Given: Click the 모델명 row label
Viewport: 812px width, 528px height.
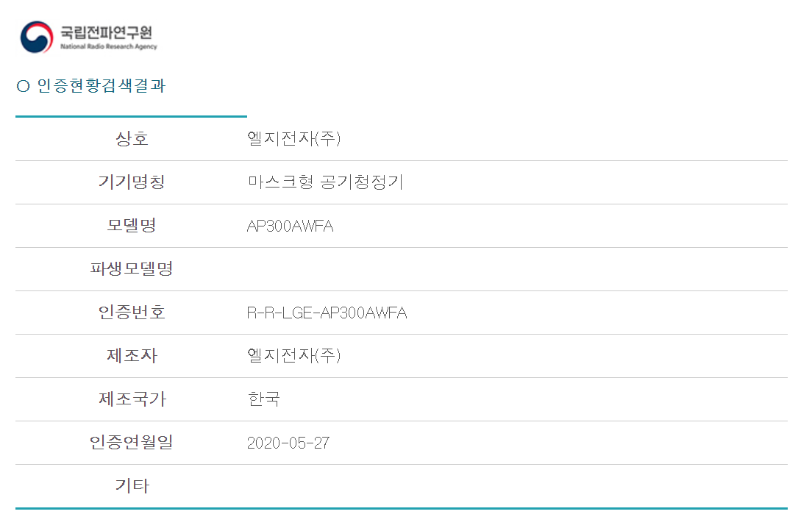Looking at the screenshot, I should click(x=132, y=226).
